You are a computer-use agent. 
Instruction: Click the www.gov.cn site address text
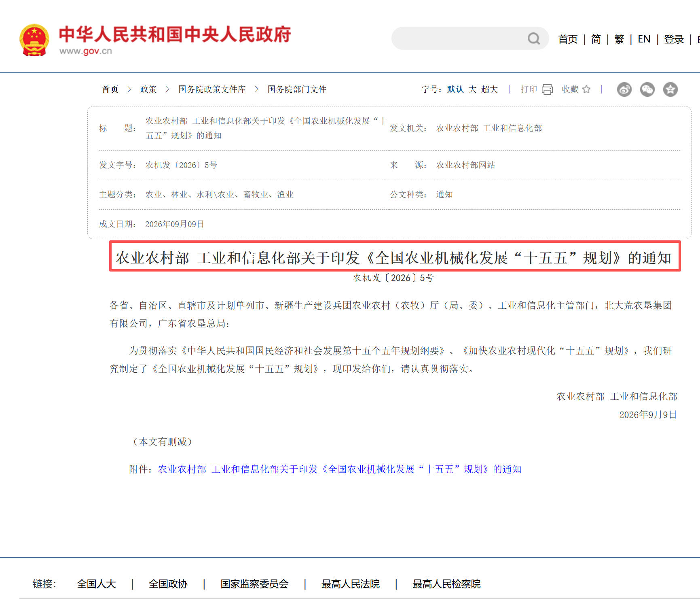pos(86,51)
